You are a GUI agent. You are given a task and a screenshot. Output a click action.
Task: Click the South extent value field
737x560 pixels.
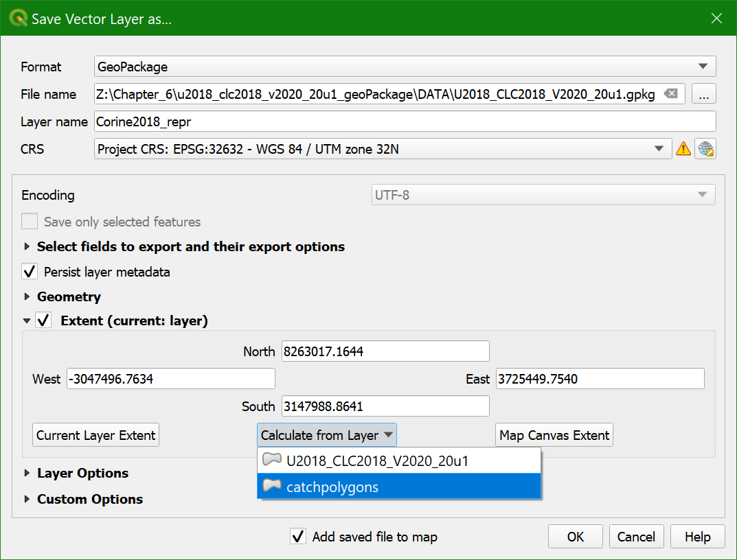385,406
